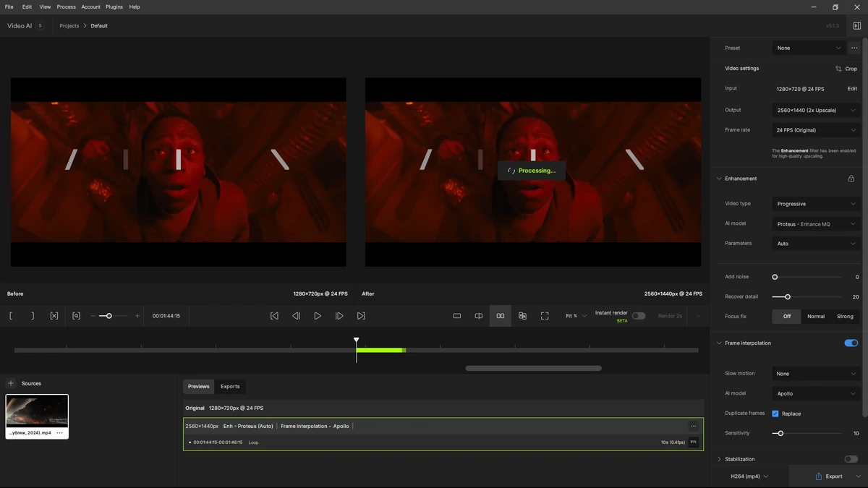Select the source video thumbnail

click(37, 412)
